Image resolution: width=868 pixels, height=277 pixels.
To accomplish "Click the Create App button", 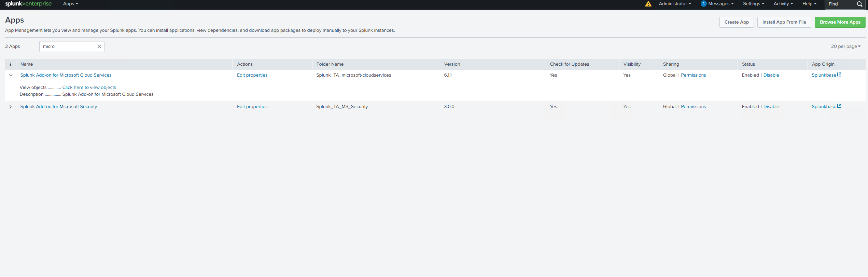I will click(737, 22).
